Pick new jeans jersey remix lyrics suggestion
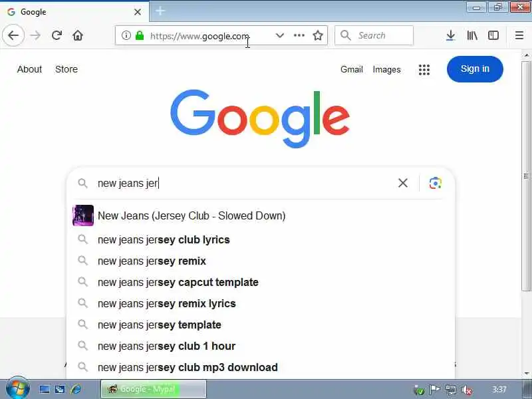Screen dimensions: 532x399 tap(261, 304)
